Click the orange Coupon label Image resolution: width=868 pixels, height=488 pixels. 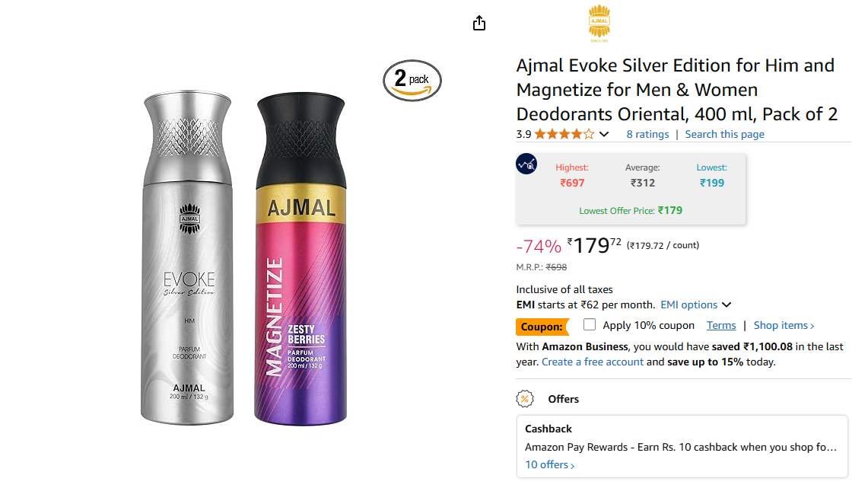click(x=542, y=327)
